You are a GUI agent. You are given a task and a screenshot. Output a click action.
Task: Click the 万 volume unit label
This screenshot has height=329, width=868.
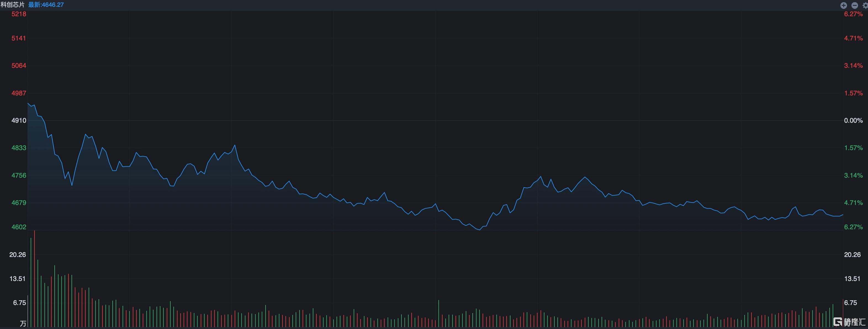(23, 323)
